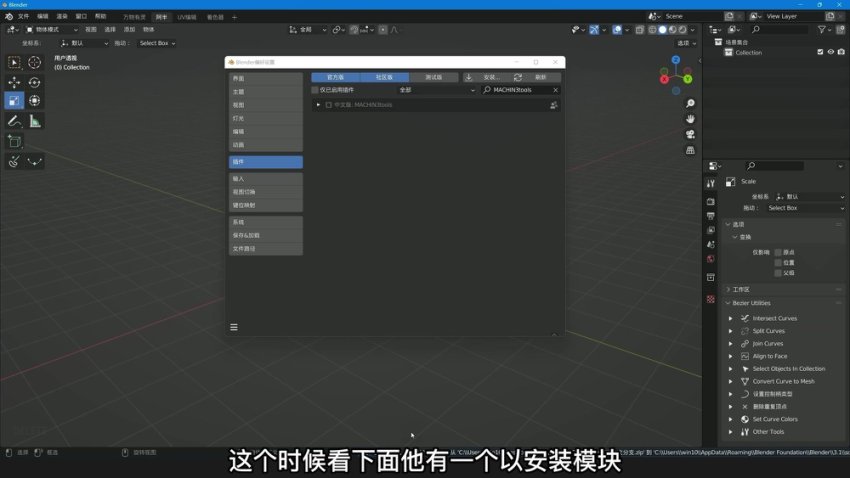Image resolution: width=850 pixels, height=478 pixels.
Task: Enable the MACHIN3tools add-on checkbox
Action: [x=327, y=105]
